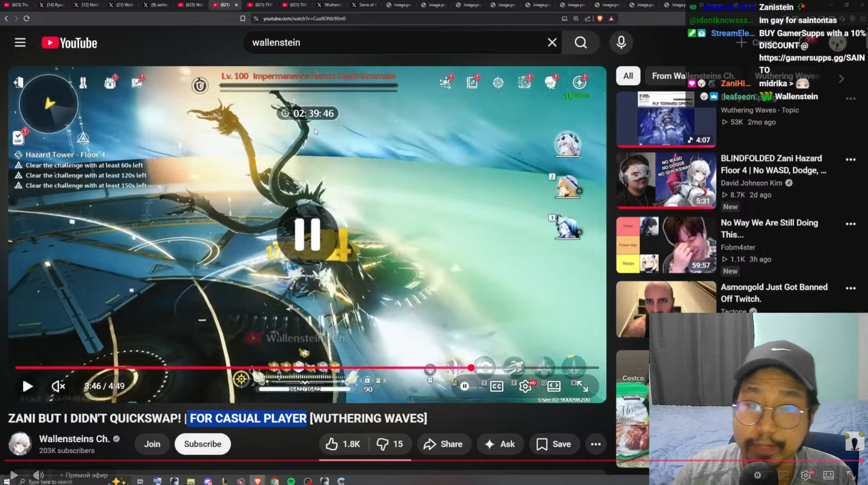Open options for Wuthering Waves Topic video
This screenshot has height=485, width=868.
point(851,99)
